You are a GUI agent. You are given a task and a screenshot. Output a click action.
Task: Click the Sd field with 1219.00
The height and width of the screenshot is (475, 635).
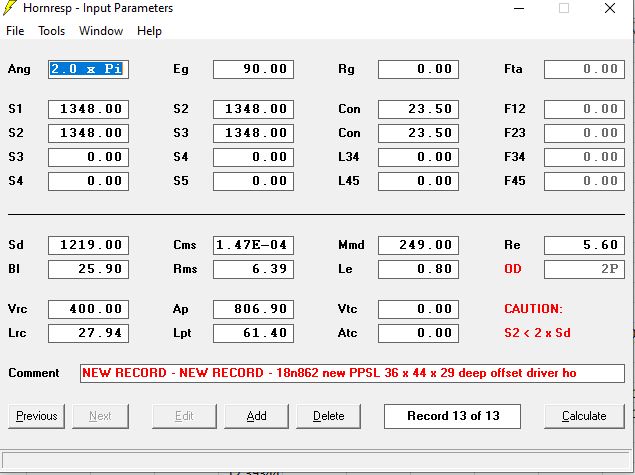pyautogui.click(x=88, y=245)
